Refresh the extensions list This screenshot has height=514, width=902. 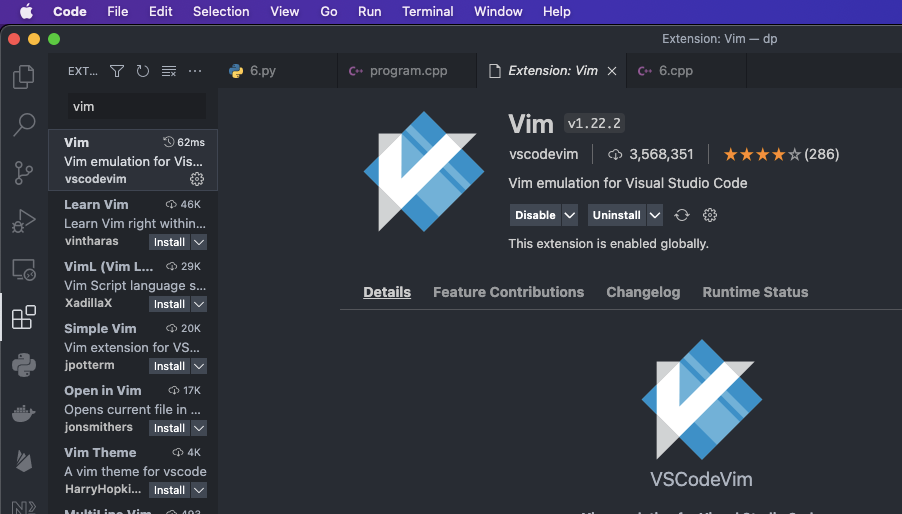point(143,71)
